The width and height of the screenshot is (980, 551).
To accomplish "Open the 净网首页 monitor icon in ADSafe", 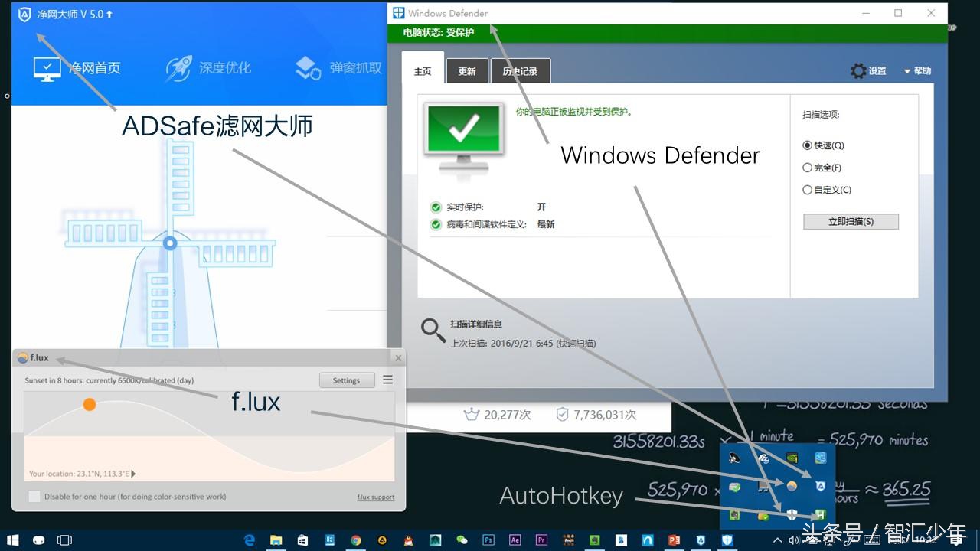I will pyautogui.click(x=47, y=68).
